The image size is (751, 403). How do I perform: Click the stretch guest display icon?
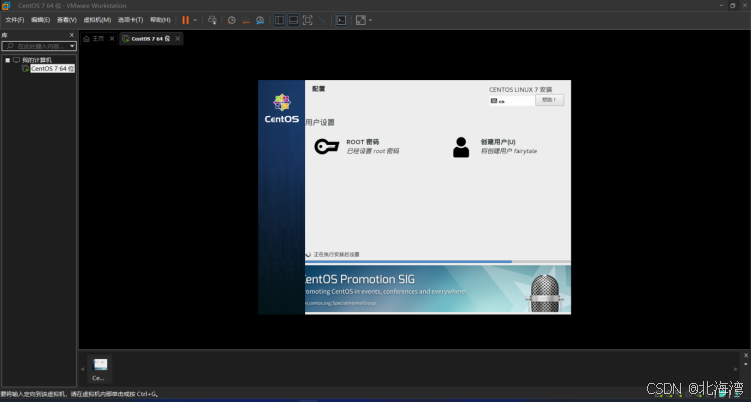pos(361,20)
